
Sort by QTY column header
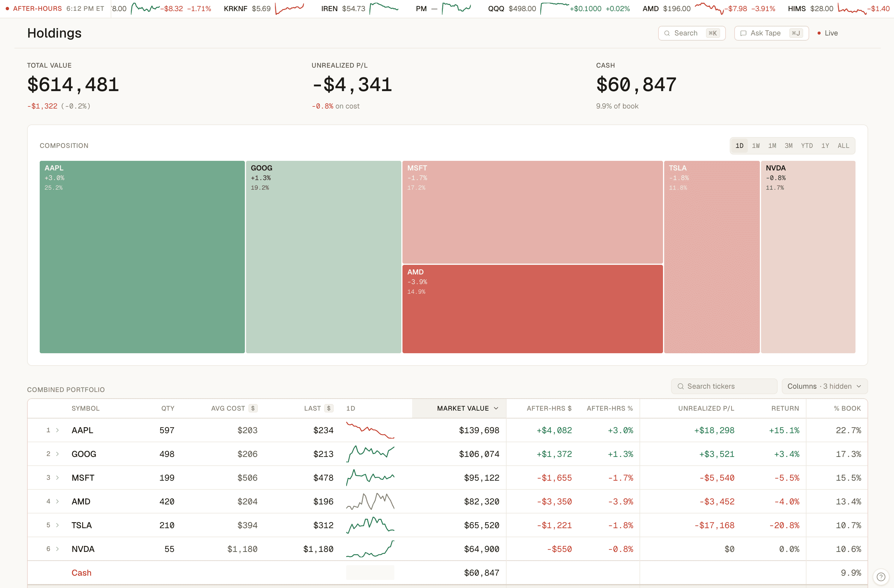pyautogui.click(x=168, y=408)
